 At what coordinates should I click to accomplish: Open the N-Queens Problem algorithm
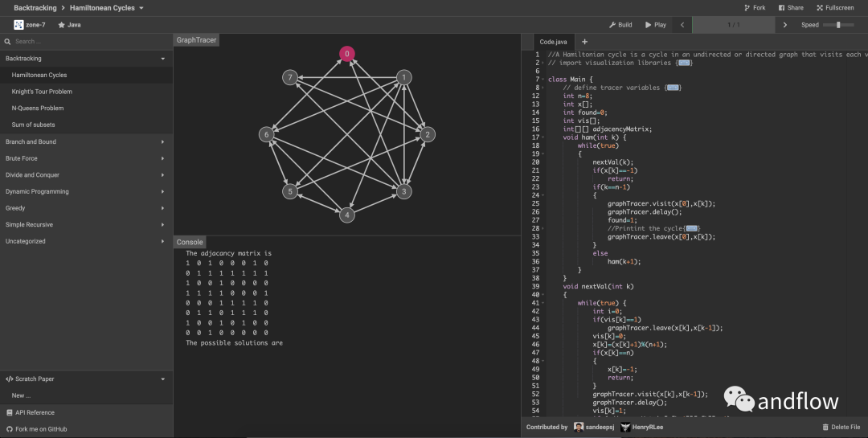pos(38,108)
